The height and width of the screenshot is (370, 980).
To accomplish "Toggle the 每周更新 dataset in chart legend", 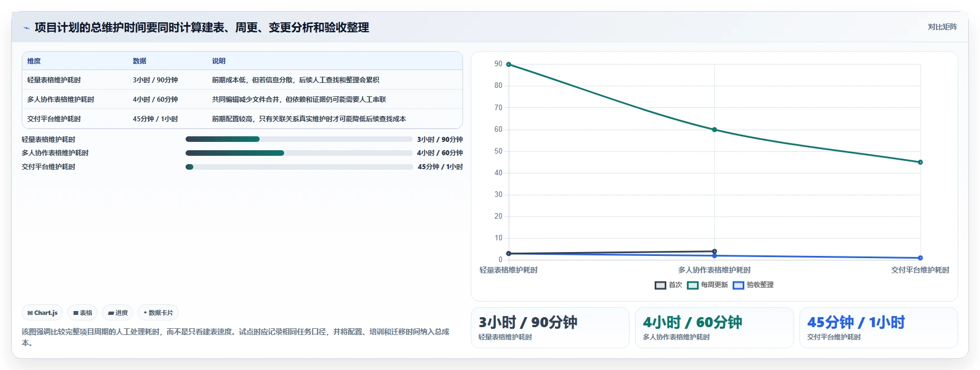I will 708,285.
